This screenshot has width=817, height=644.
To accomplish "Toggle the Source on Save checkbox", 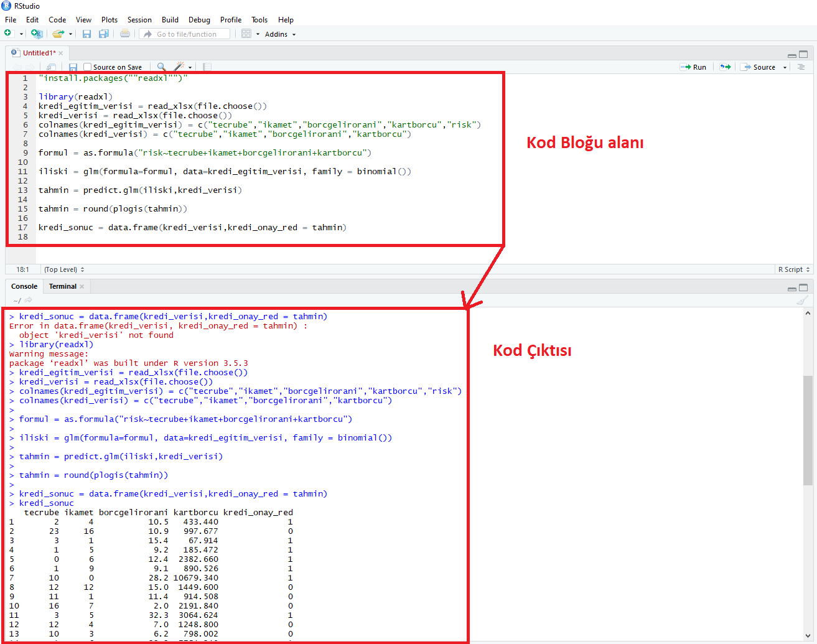I will click(88, 67).
